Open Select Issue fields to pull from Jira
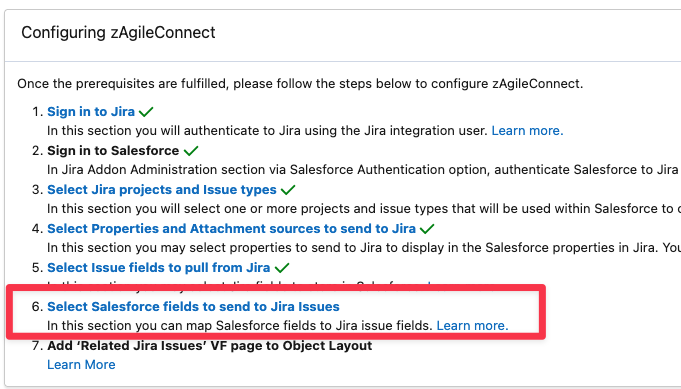 (159, 267)
